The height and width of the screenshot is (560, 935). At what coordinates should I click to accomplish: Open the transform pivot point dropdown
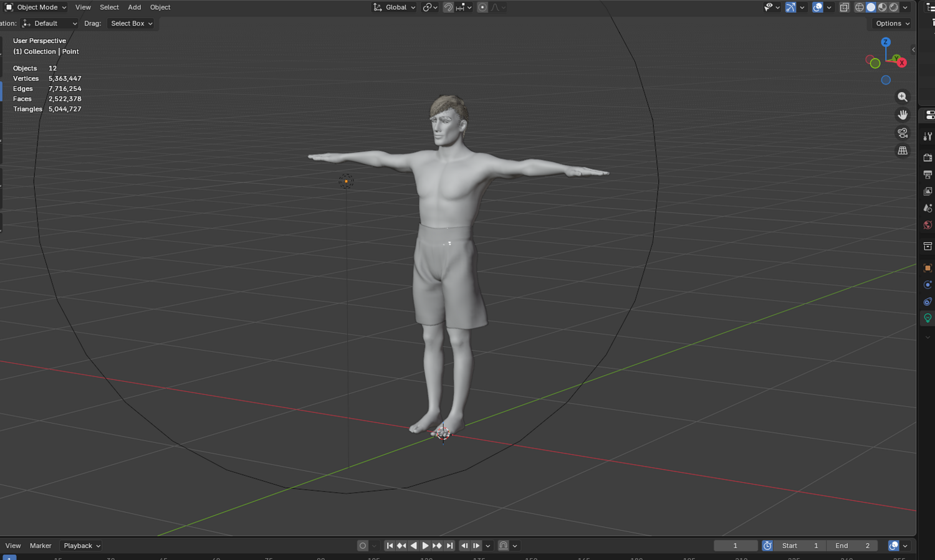430,7
